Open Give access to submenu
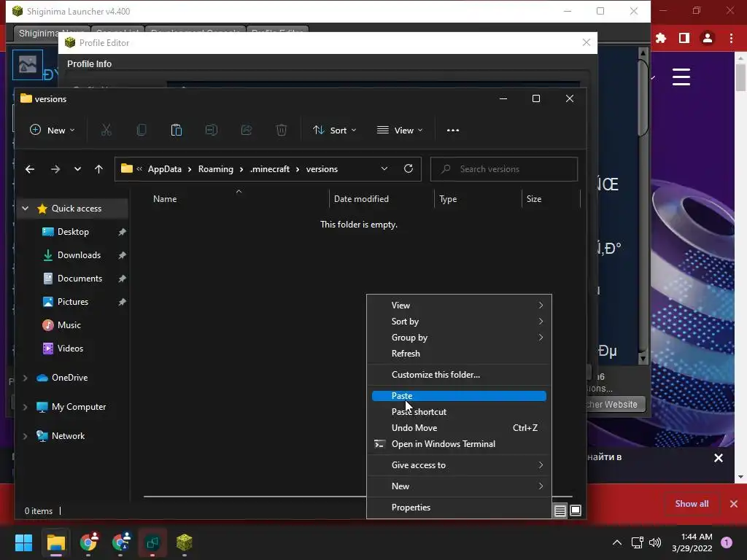Image resolution: width=747 pixels, height=560 pixels. (459, 465)
